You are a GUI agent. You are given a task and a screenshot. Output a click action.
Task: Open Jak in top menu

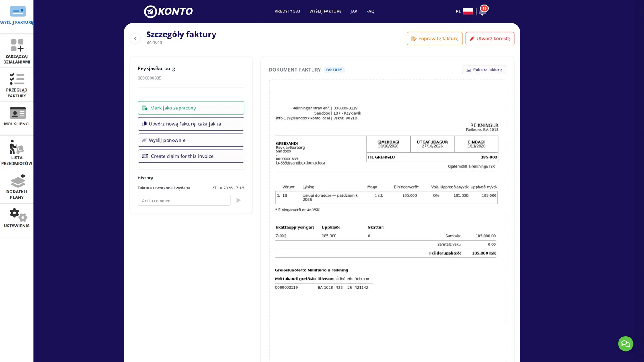point(354,11)
